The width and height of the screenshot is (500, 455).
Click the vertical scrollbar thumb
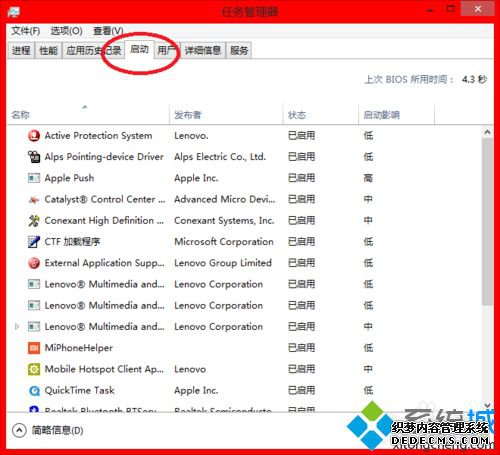[x=487, y=222]
